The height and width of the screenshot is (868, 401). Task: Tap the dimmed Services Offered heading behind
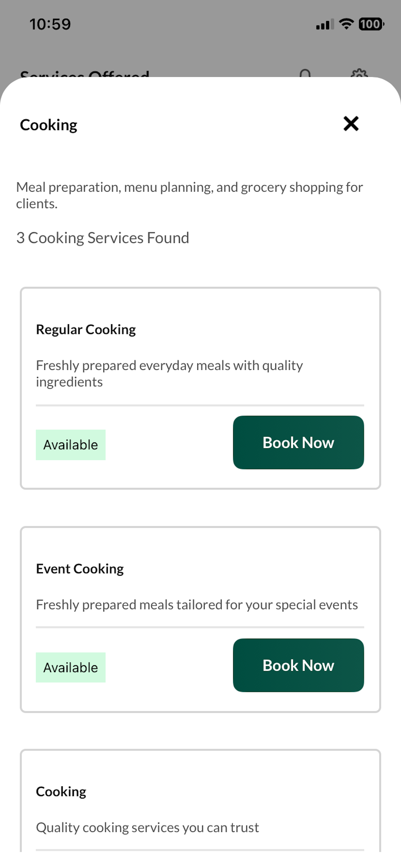[85, 73]
